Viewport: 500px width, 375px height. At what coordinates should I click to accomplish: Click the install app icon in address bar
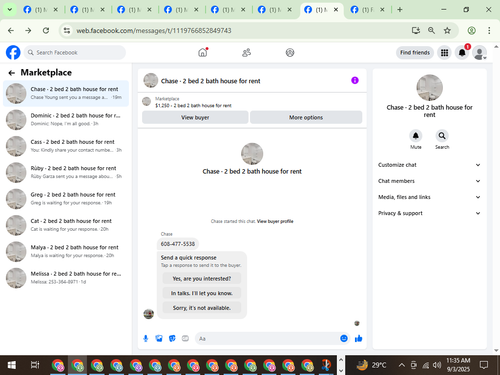coord(416,31)
